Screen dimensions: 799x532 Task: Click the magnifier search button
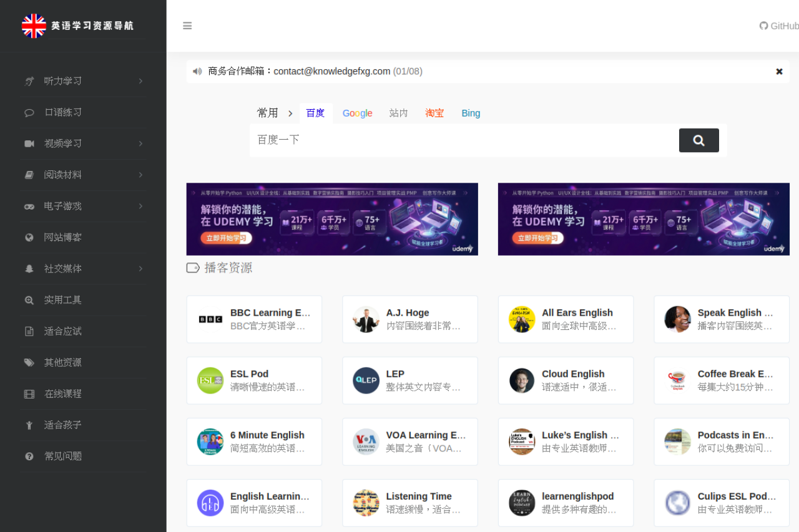coord(699,140)
